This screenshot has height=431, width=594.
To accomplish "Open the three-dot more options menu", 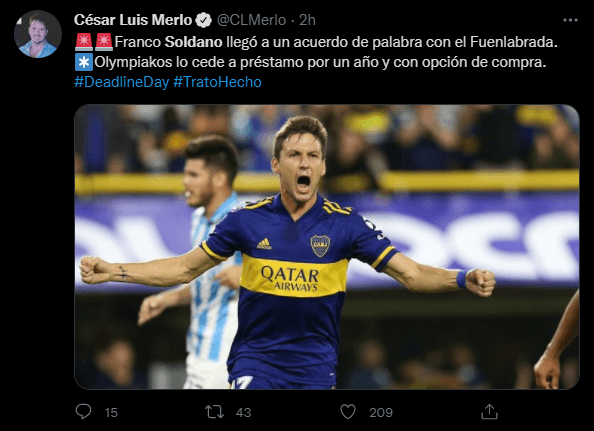I will point(570,20).
